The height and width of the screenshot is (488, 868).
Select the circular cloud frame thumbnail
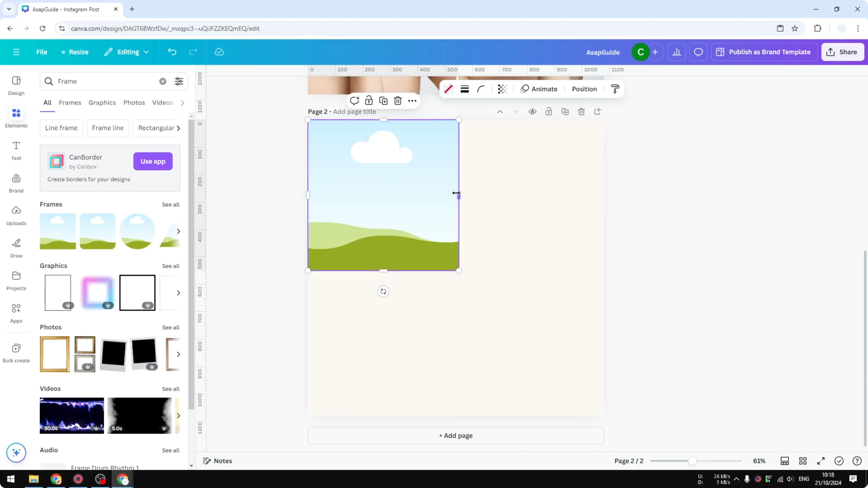(137, 231)
